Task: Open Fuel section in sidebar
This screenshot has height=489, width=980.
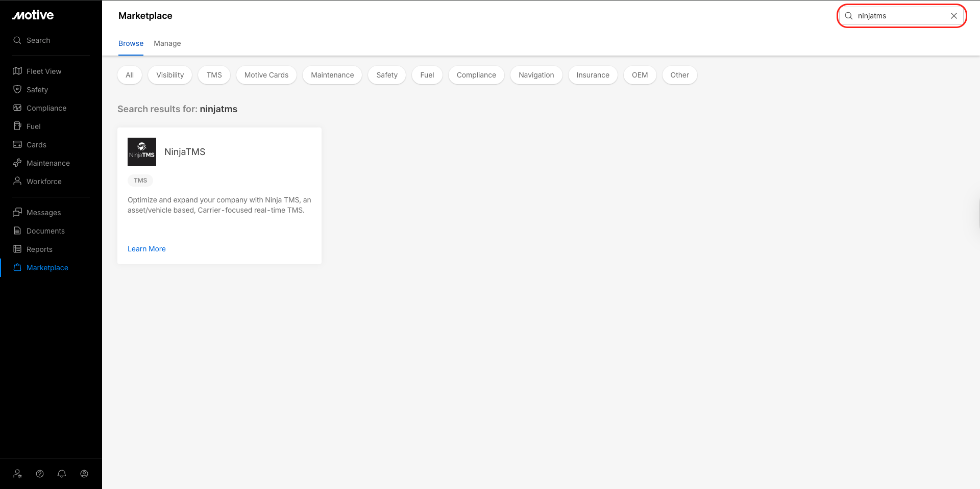Action: pos(34,126)
